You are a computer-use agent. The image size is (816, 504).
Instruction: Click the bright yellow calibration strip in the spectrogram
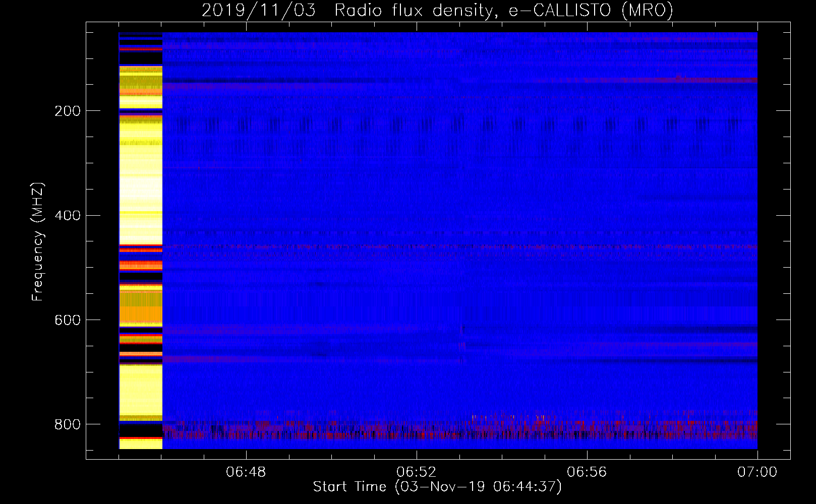pos(141,240)
